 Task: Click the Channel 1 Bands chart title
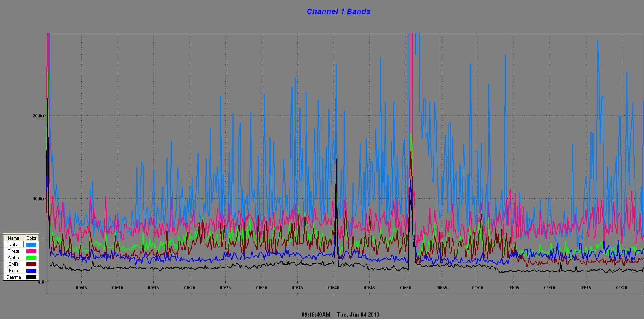pos(338,12)
